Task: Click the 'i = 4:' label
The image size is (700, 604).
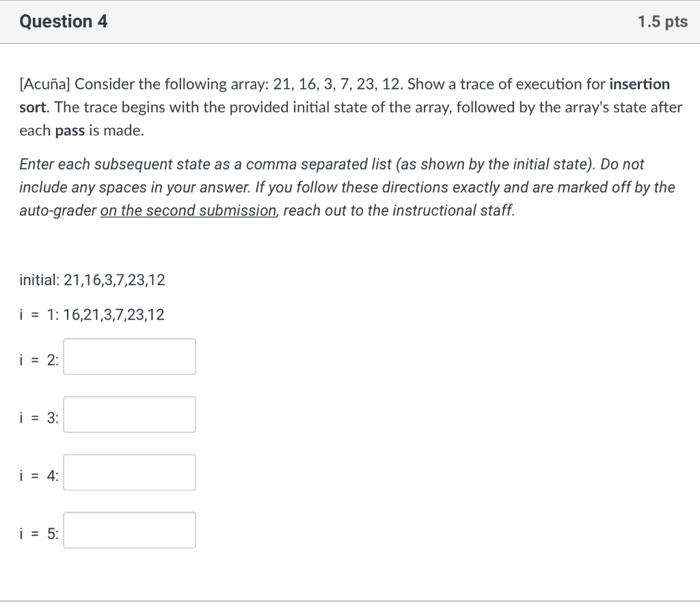Action: (39, 476)
